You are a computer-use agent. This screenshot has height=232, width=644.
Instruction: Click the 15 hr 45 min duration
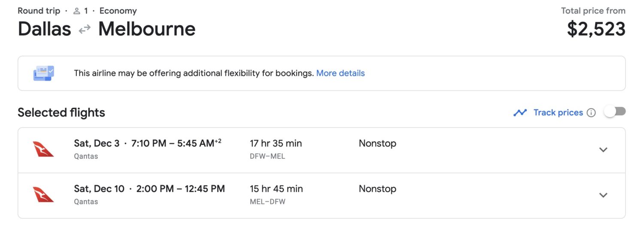click(x=276, y=189)
